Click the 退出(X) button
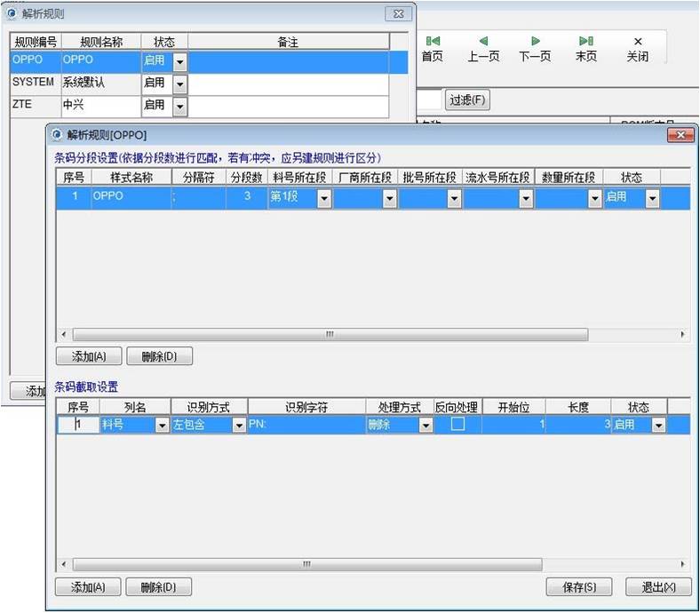 tap(658, 587)
